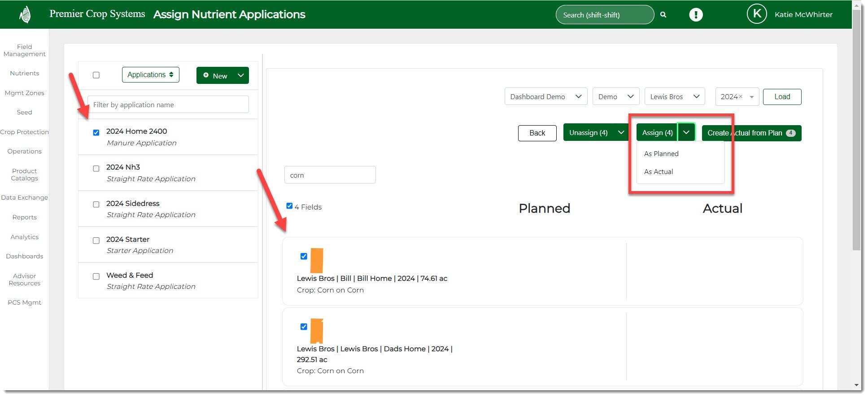868x397 pixels.
Task: Open the Unassign (4) dropdown
Action: tap(621, 133)
